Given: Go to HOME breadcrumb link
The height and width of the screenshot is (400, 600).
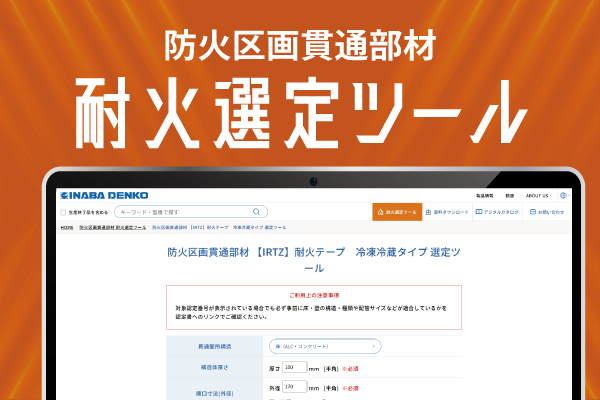Looking at the screenshot, I should 67,227.
